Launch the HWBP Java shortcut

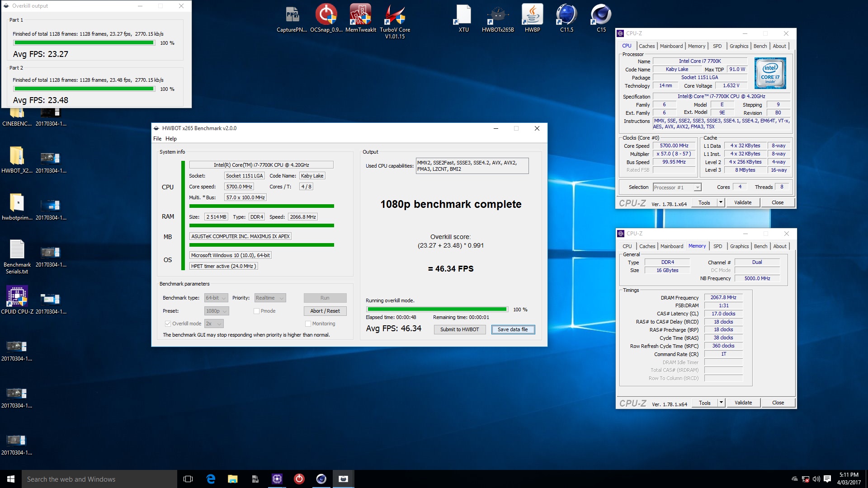[x=532, y=18]
